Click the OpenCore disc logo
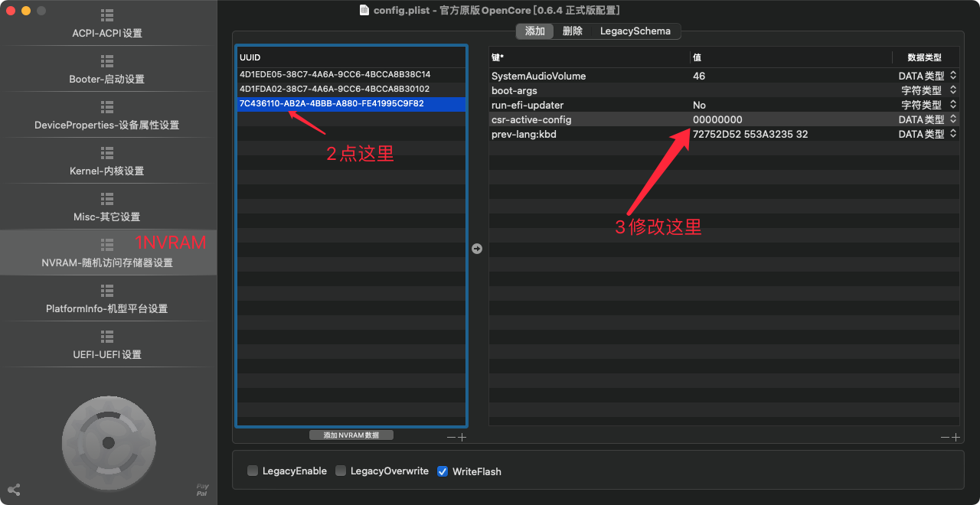 tap(109, 442)
